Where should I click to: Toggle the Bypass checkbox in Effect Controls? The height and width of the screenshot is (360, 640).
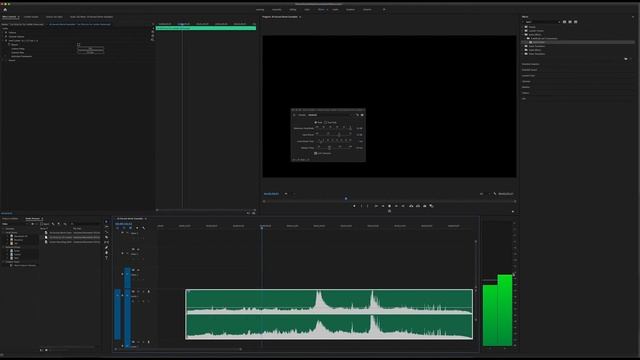pyautogui.click(x=78, y=44)
